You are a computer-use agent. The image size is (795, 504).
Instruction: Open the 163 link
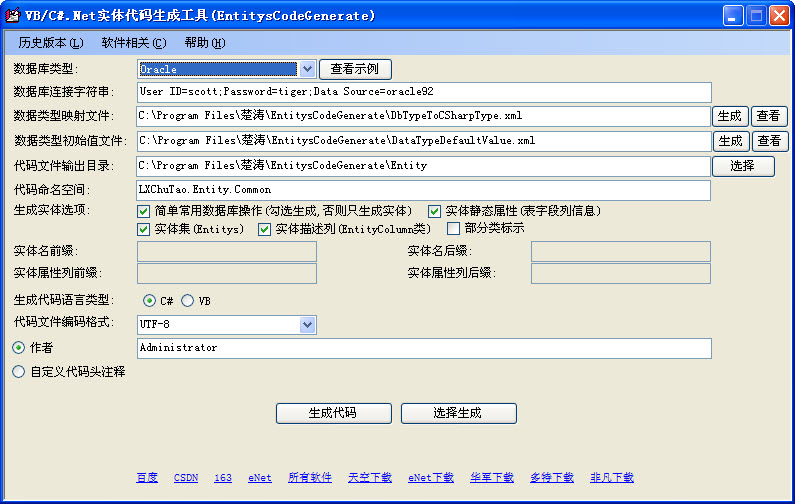click(x=223, y=478)
